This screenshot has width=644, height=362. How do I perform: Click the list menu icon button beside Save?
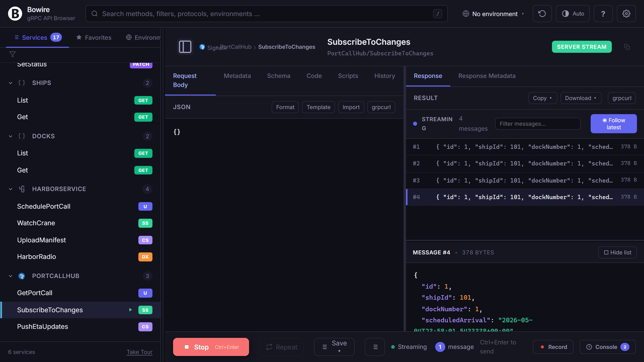click(375, 347)
